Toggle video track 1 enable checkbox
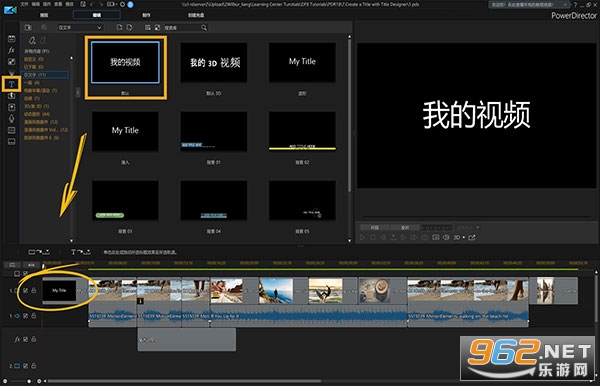 25,291
